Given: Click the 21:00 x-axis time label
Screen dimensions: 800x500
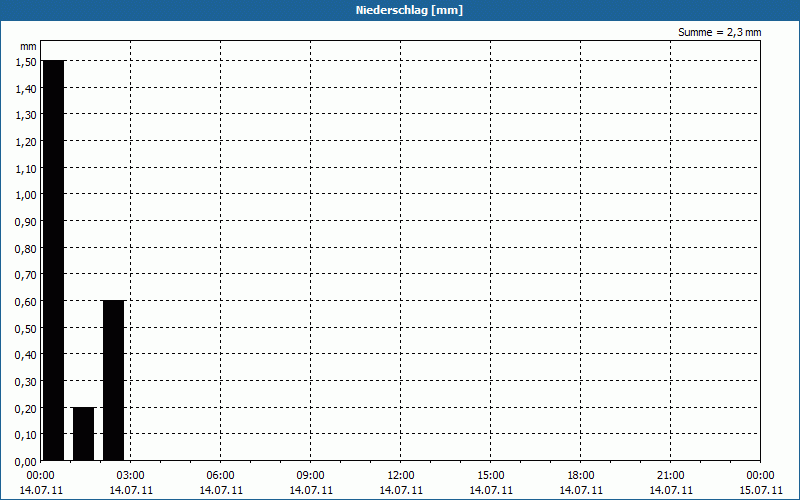Looking at the screenshot, I should pos(670,476).
